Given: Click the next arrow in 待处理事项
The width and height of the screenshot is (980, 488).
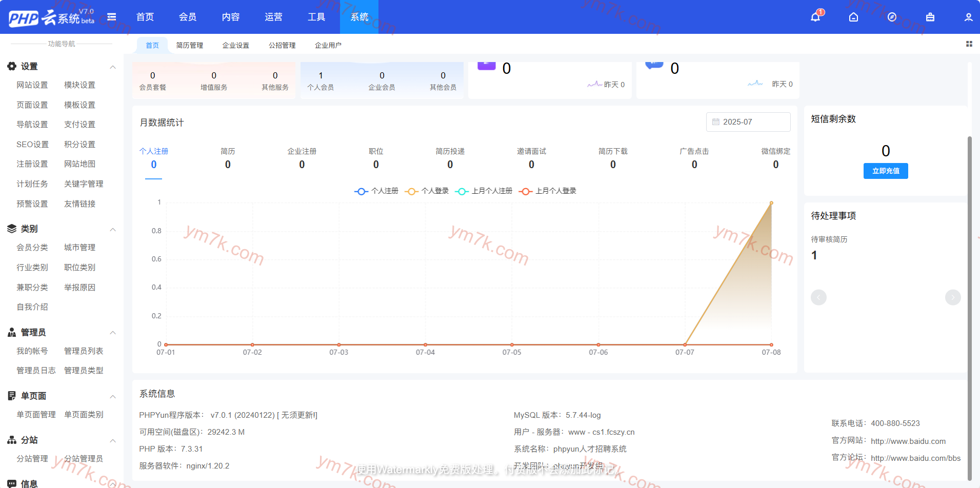Looking at the screenshot, I should tap(952, 297).
